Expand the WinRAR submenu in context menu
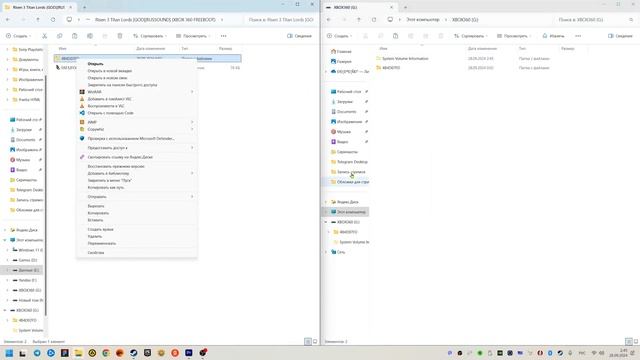This screenshot has width=640, height=360. click(x=137, y=92)
